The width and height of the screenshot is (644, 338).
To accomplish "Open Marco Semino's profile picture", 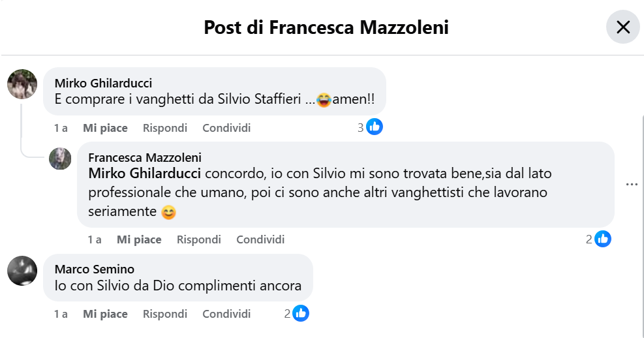I will click(x=22, y=271).
